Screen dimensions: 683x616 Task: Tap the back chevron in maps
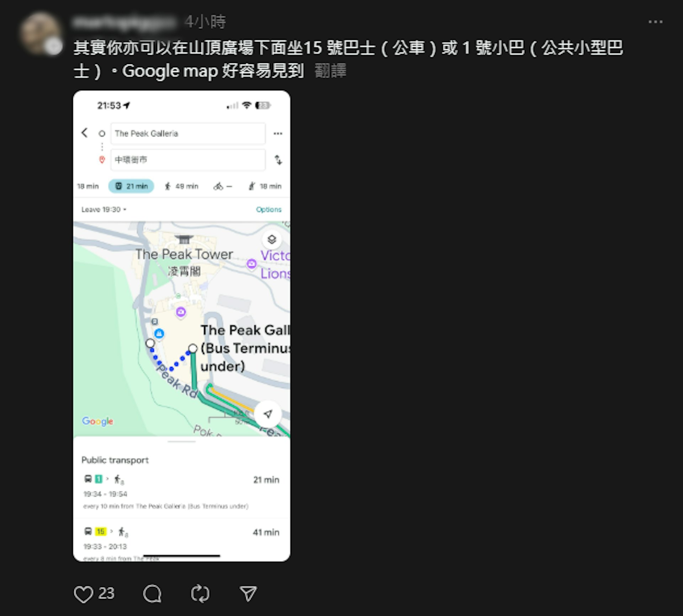coord(84,133)
